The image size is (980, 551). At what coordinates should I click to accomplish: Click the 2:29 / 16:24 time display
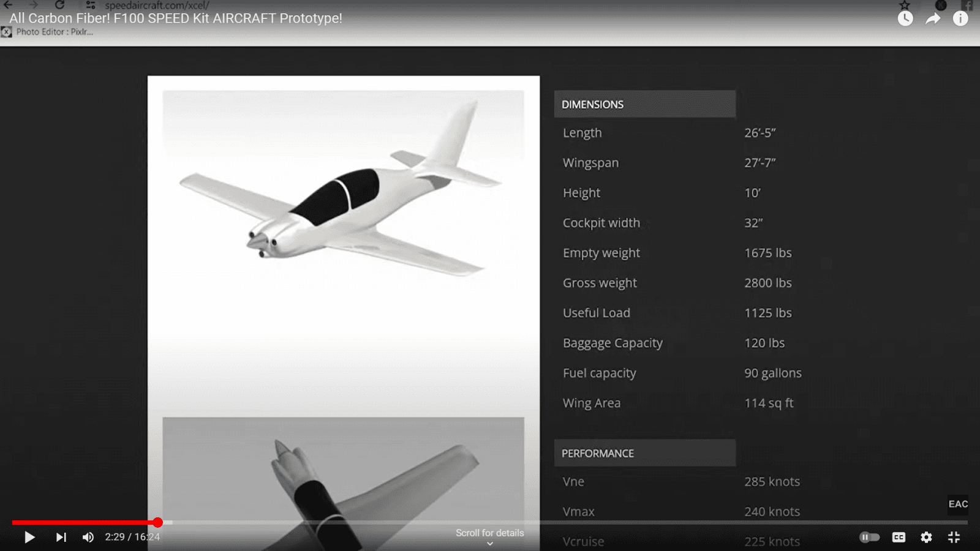tap(132, 537)
